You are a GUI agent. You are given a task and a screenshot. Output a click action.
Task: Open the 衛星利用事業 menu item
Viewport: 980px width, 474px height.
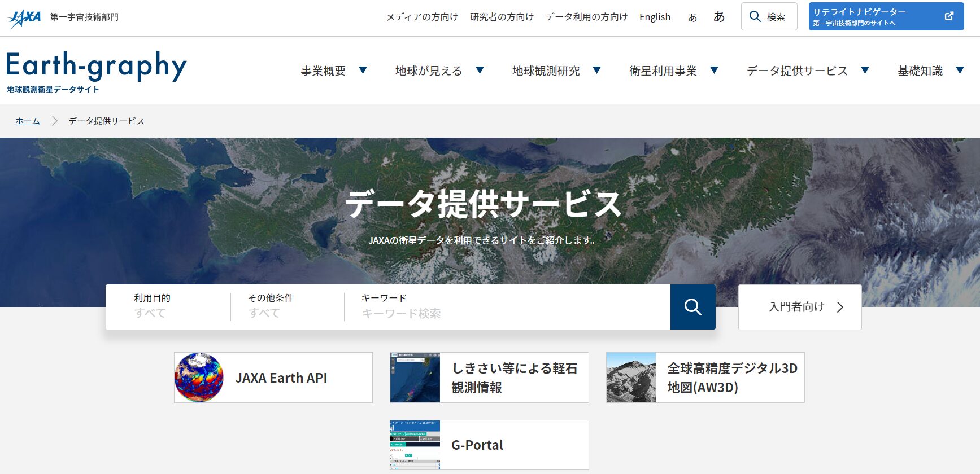(x=663, y=71)
